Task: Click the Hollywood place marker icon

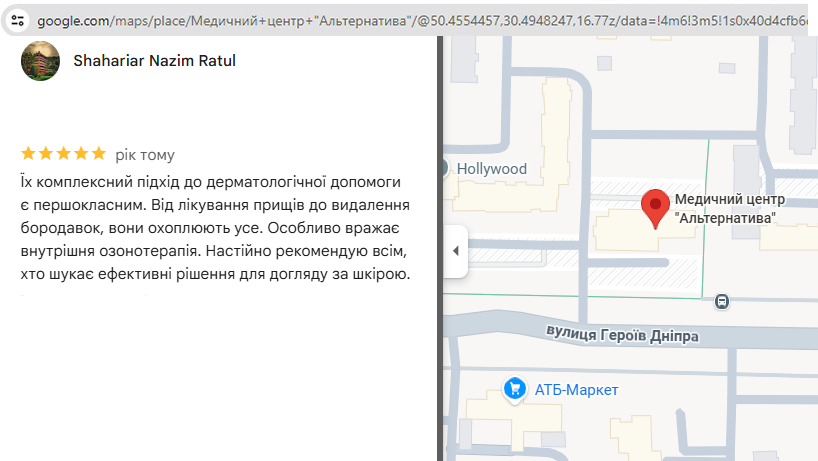Action: coord(445,169)
